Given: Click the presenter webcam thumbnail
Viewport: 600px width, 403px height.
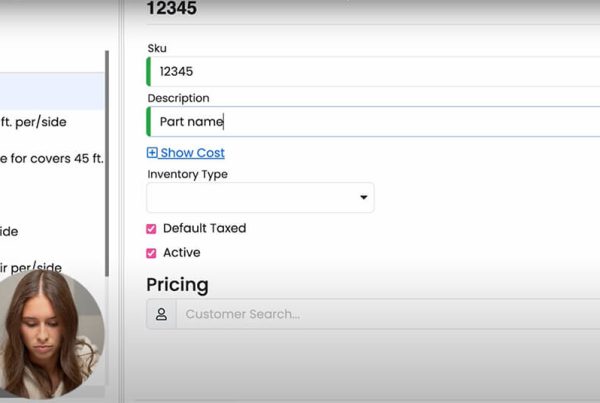Looking at the screenshot, I should (x=48, y=335).
